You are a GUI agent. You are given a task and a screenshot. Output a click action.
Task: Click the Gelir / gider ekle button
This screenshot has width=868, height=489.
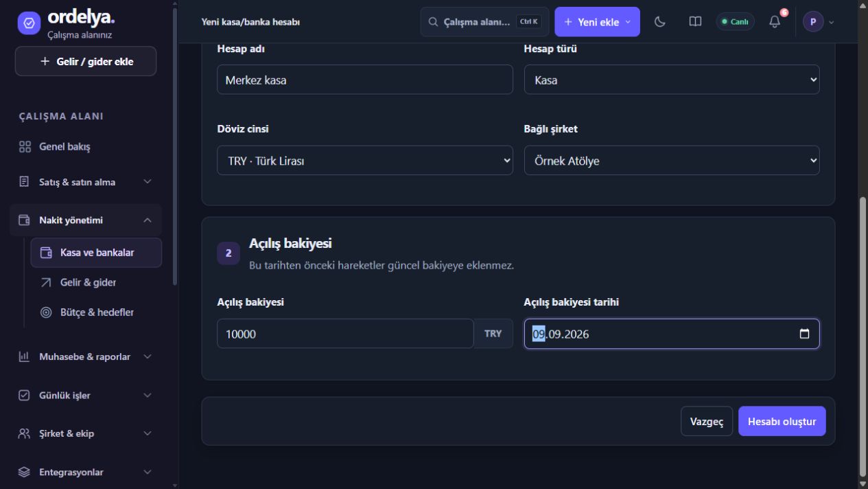(x=86, y=61)
